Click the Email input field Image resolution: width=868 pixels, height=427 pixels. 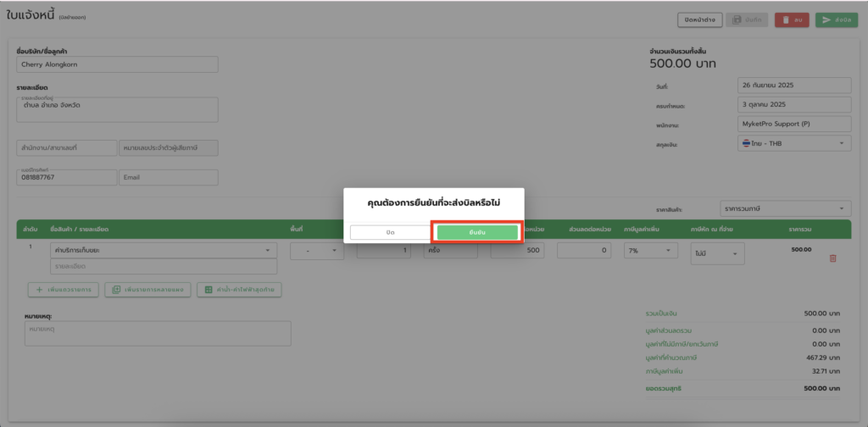coord(168,178)
